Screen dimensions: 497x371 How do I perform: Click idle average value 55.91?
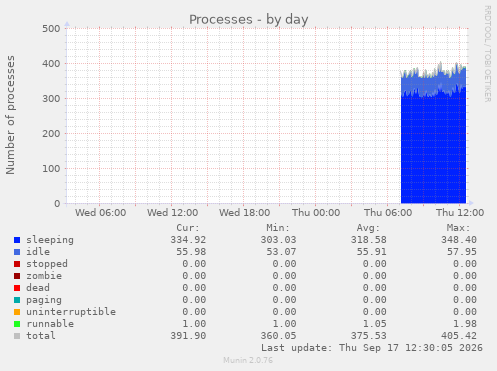click(x=372, y=252)
